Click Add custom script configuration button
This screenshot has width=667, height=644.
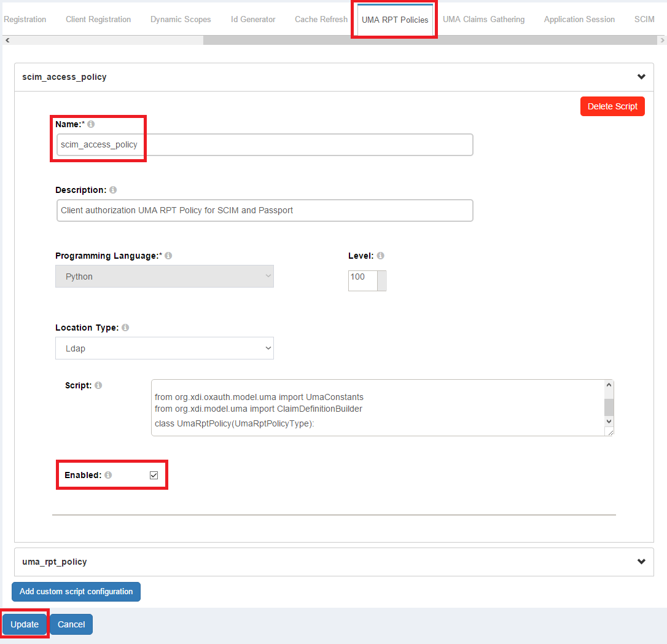tap(76, 592)
